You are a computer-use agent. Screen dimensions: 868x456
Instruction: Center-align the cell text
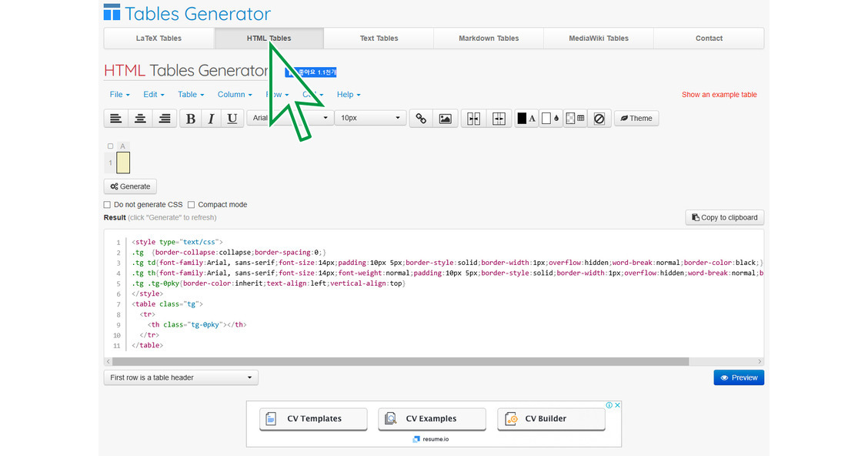(x=140, y=119)
